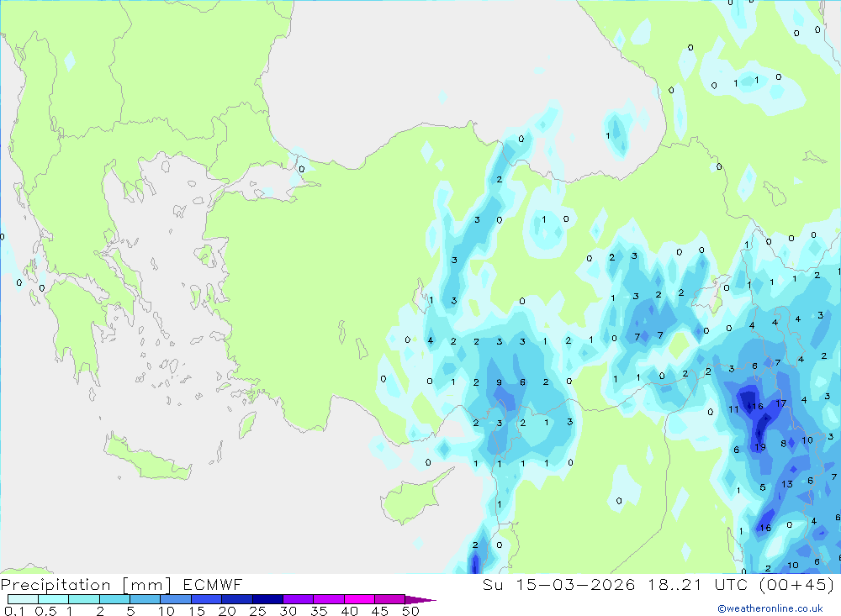Pick the 5–10 mm legend swatch
The width and height of the screenshot is (841, 616).
(145, 599)
